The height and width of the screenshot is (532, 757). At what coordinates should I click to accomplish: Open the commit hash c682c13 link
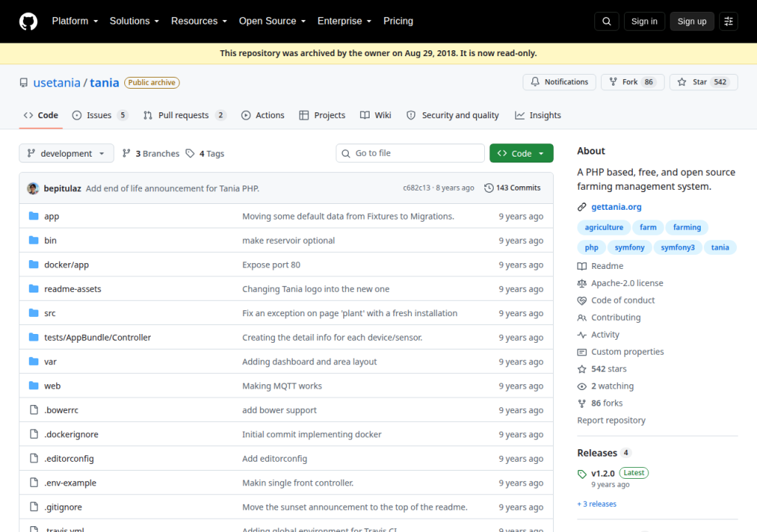[416, 188]
